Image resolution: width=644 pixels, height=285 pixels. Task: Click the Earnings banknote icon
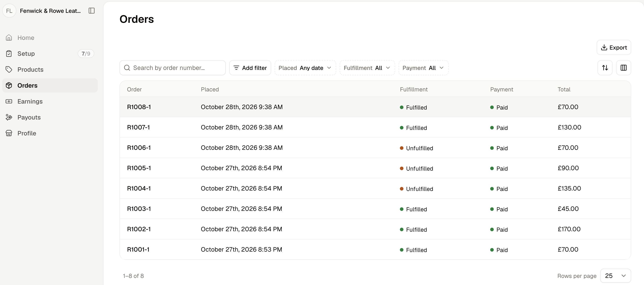pyautogui.click(x=9, y=101)
